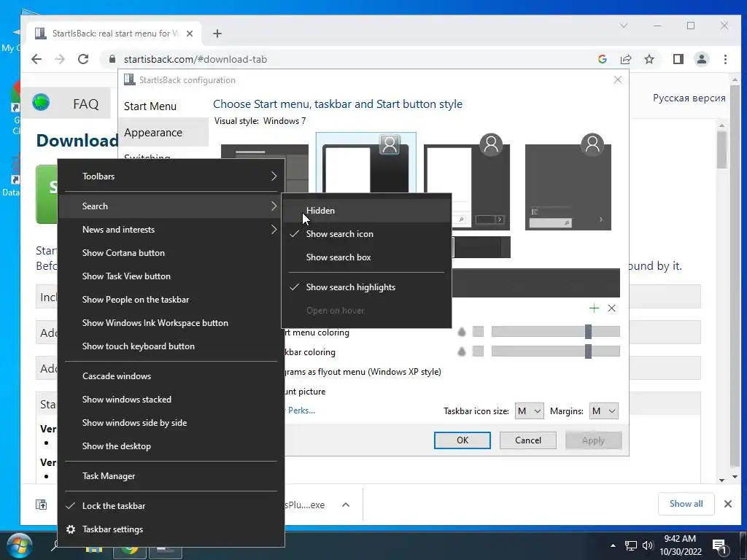Image resolution: width=747 pixels, height=560 pixels.
Task: Click the downloaded file icon in download bar
Action: click(42, 505)
